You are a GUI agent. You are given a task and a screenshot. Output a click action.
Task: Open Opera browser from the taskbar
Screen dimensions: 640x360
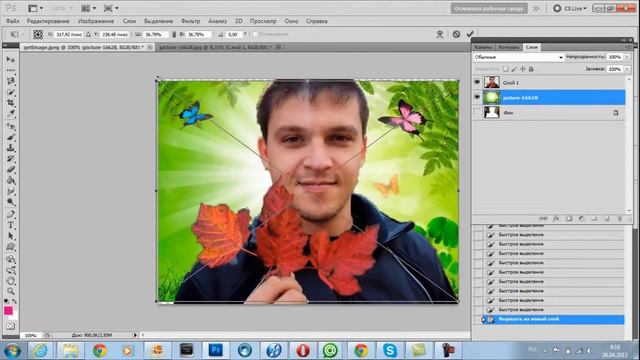302,350
